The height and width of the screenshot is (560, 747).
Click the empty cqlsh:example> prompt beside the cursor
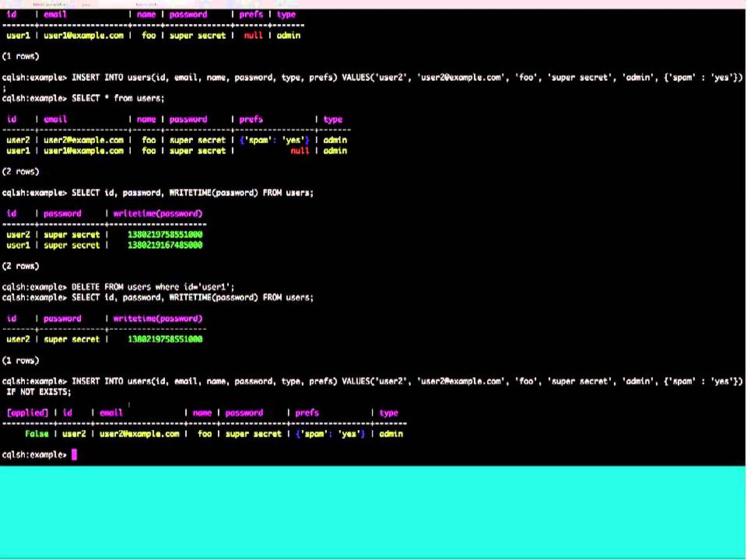click(x=34, y=455)
